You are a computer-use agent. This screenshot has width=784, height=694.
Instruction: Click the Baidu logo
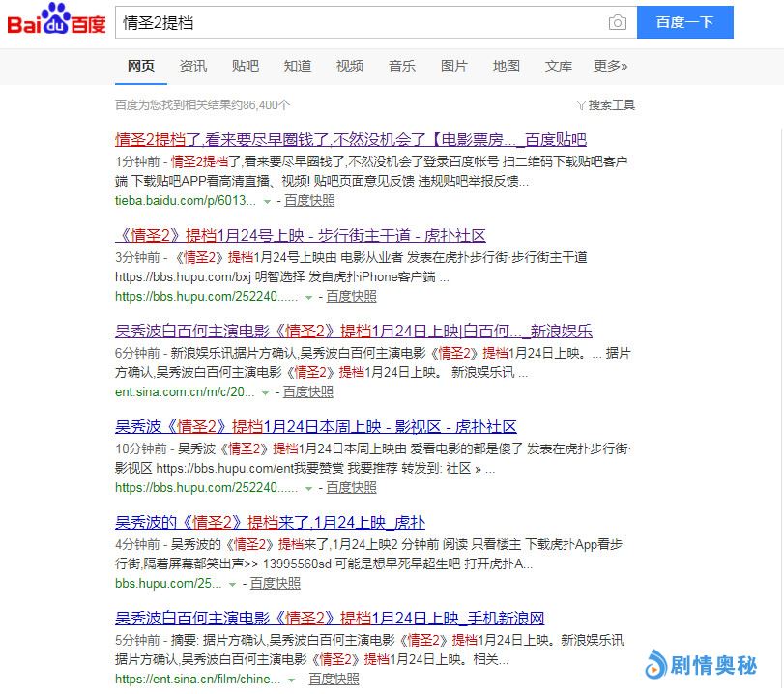56,21
